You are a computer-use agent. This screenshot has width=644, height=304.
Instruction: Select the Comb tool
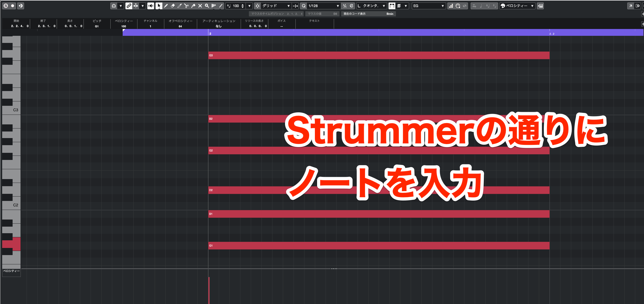[x=214, y=6]
